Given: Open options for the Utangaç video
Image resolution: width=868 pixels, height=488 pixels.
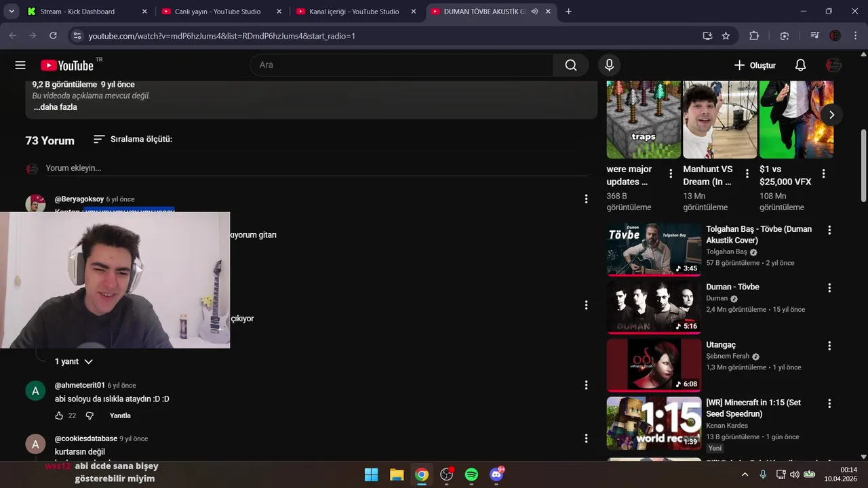Looking at the screenshot, I should coord(829,346).
